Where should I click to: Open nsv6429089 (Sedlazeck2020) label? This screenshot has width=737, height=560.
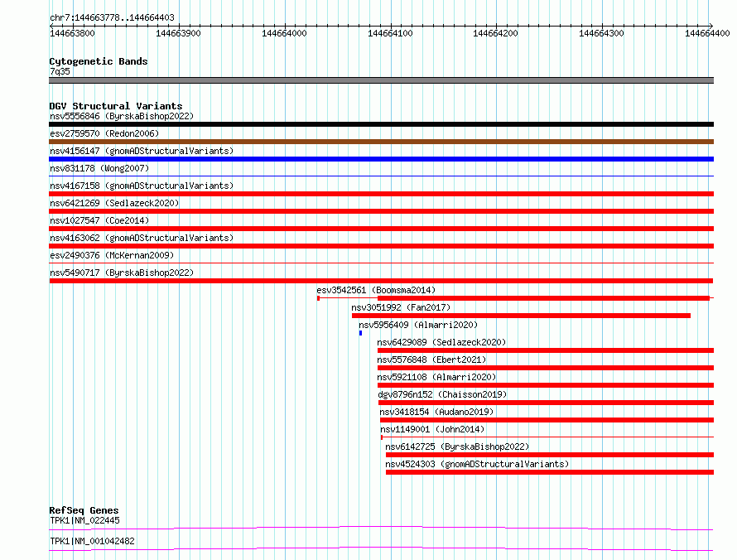coord(441,342)
